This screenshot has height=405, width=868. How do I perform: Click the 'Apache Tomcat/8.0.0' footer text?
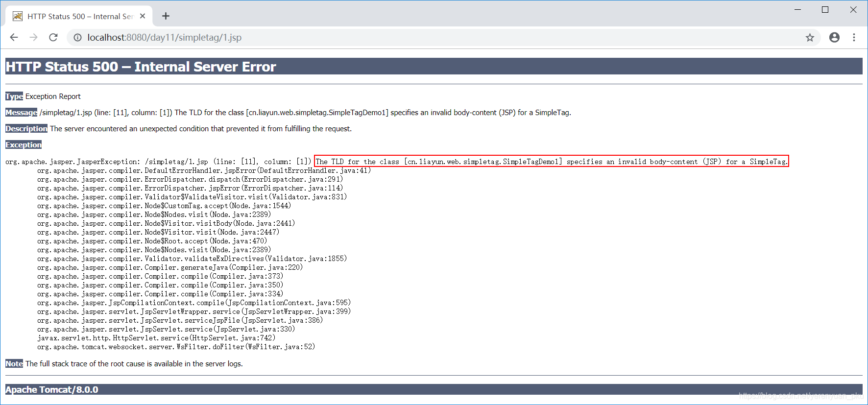click(52, 390)
